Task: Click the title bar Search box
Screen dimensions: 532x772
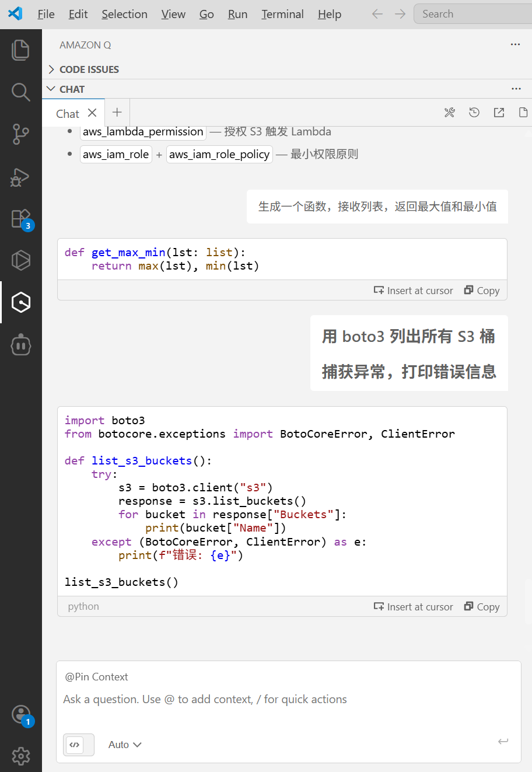Action: [x=473, y=14]
